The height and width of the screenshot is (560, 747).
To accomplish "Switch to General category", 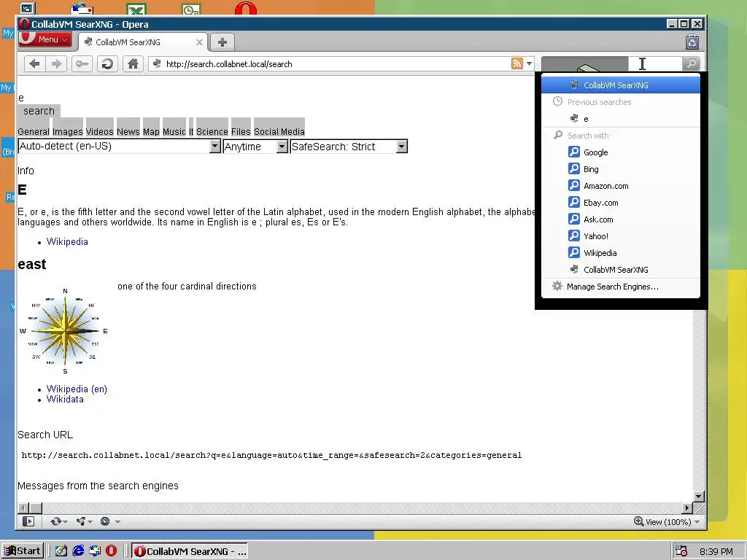I will pyautogui.click(x=34, y=131).
